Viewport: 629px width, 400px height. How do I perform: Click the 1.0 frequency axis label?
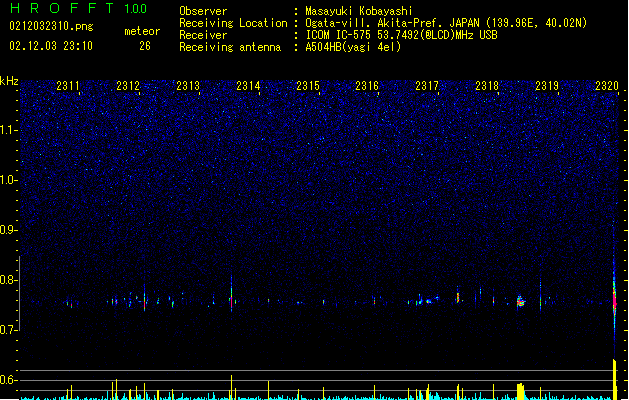(9, 180)
